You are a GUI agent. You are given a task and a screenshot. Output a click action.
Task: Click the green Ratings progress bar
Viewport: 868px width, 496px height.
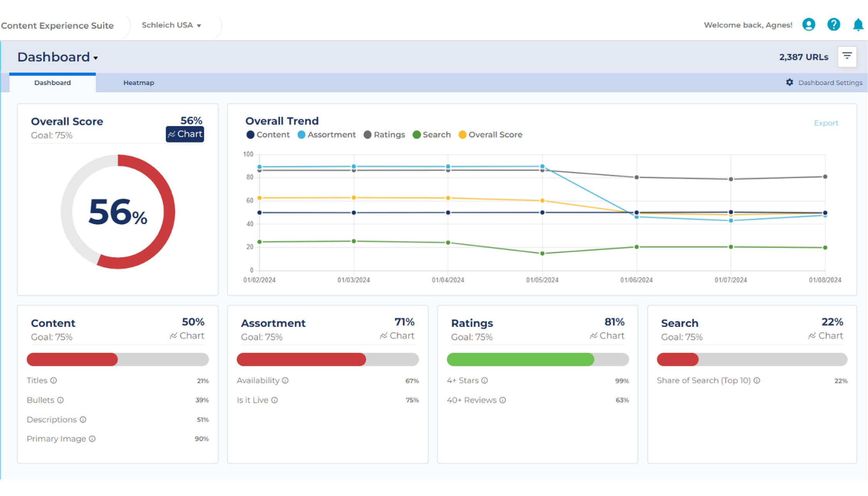coord(520,359)
